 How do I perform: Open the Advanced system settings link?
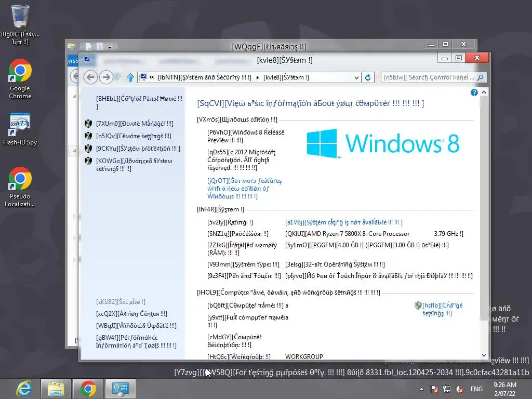[134, 165]
